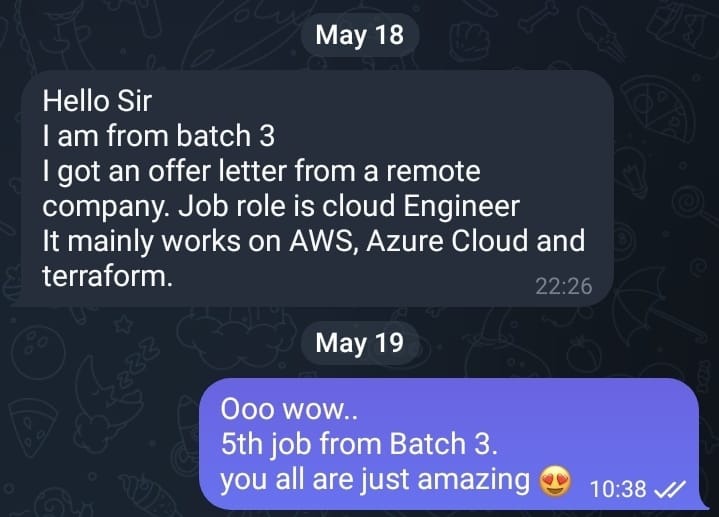Click the 'Ooo wow..' line in reply
Image resolution: width=719 pixels, height=517 pixels.
point(289,409)
